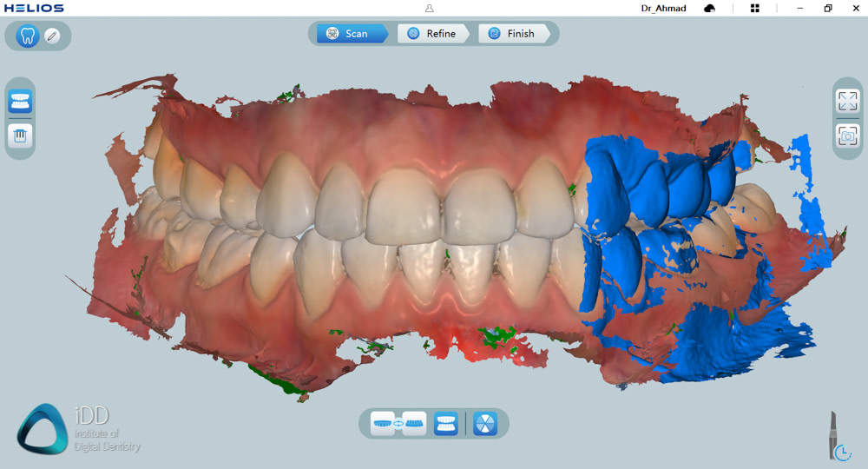
Task: Select the pencil edit tool
Action: point(53,36)
